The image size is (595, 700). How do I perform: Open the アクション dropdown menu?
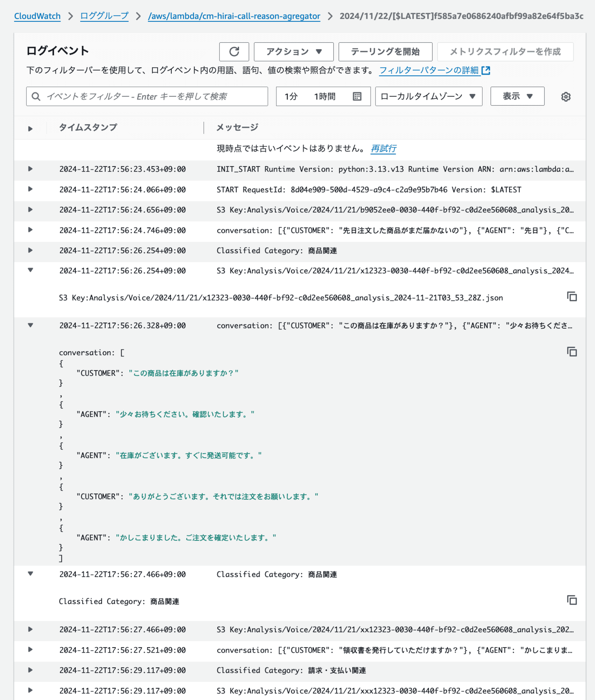(x=294, y=52)
